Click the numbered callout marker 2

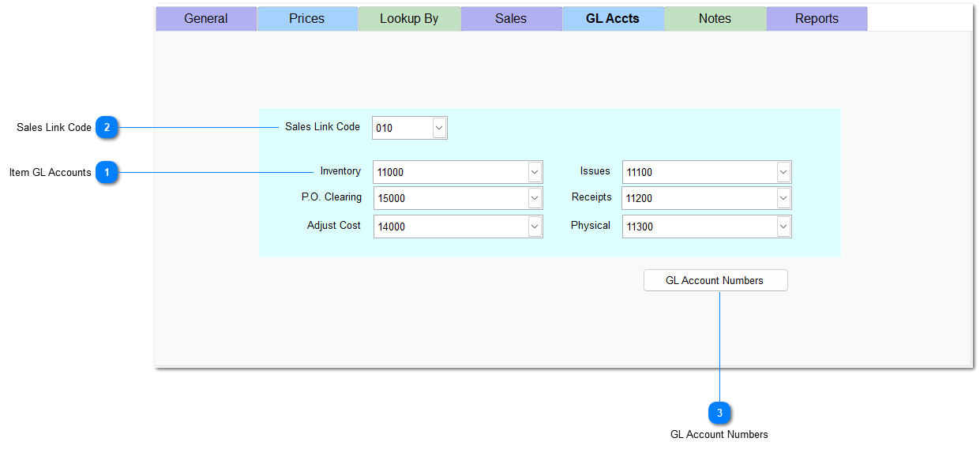click(x=107, y=127)
